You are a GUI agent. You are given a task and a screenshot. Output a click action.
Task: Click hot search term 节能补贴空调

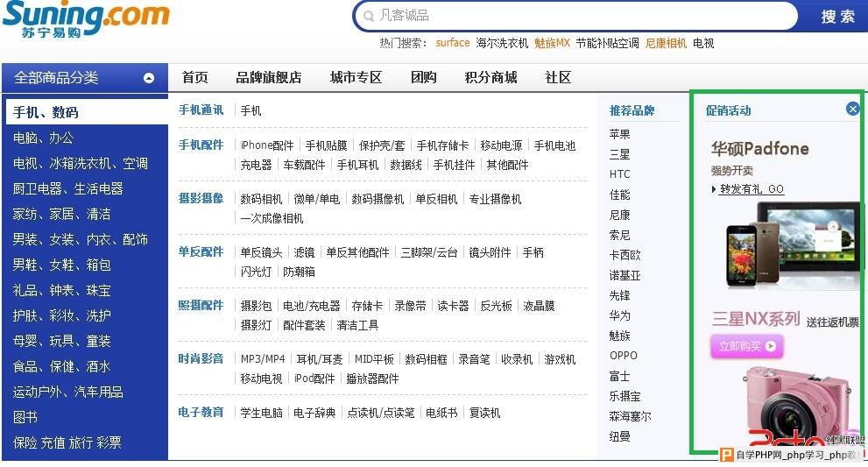click(x=607, y=43)
